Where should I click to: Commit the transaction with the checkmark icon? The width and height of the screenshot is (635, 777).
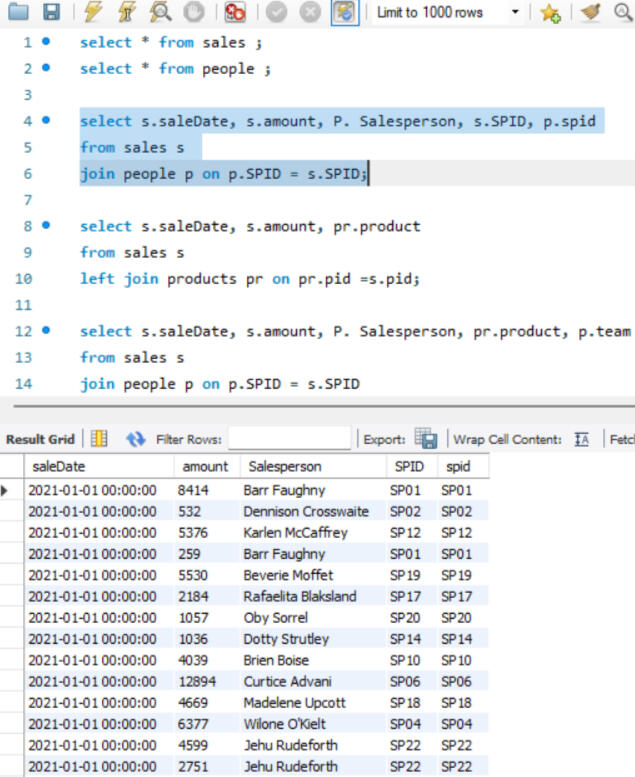tap(274, 13)
